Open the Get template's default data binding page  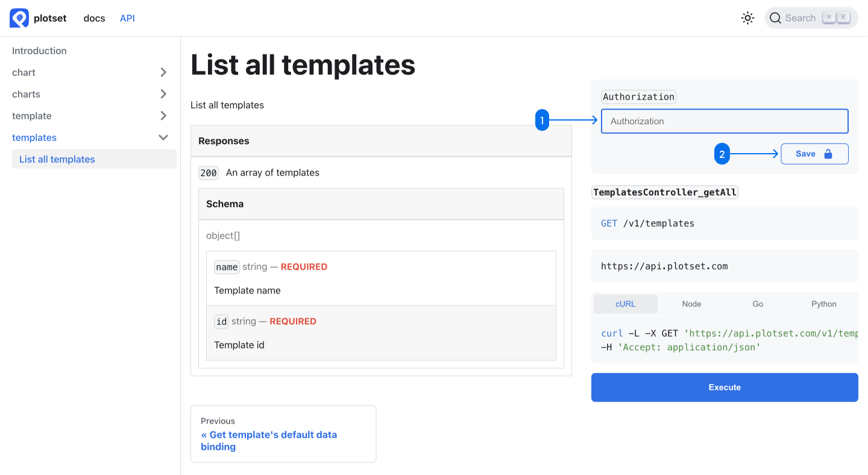point(268,441)
